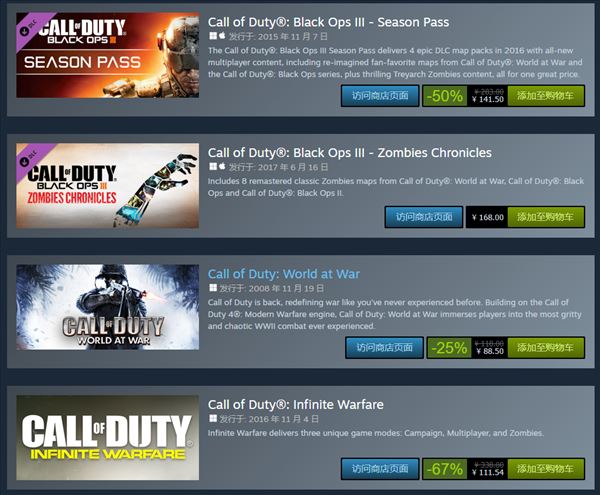Open Call of Duty: Infinite Warfare title link
This screenshot has height=495, width=600.
point(295,404)
